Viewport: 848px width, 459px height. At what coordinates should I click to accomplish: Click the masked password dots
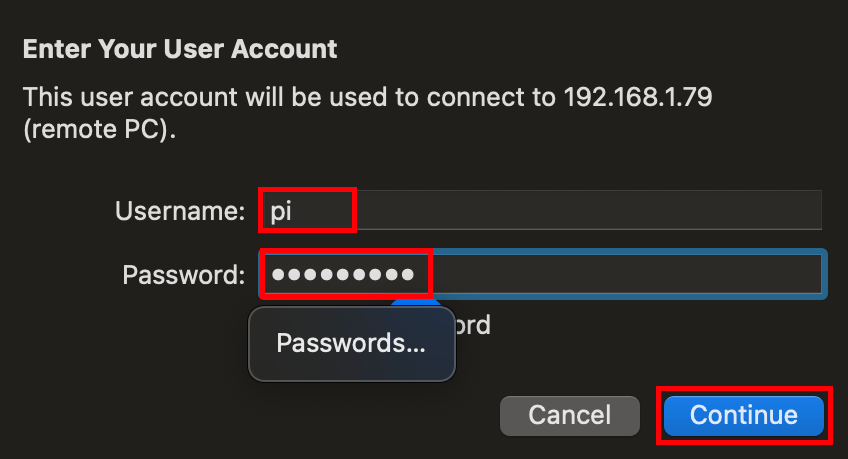[343, 274]
